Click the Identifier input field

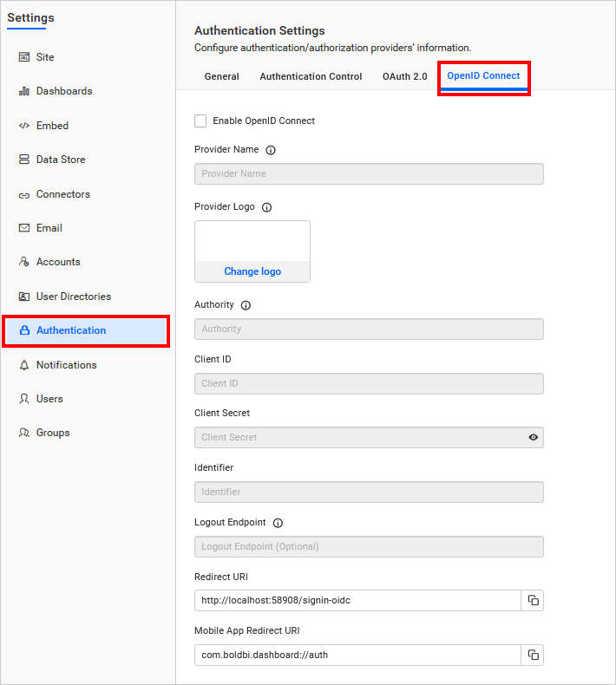(369, 492)
